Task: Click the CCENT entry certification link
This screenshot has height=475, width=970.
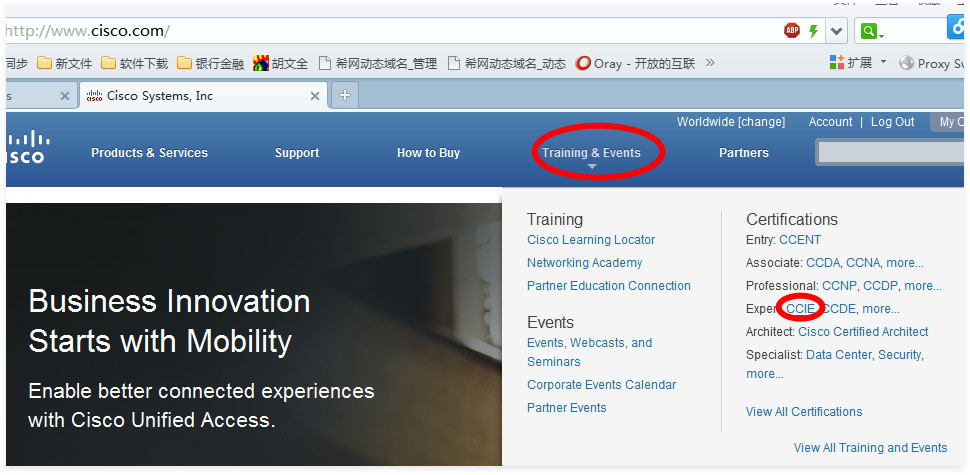Action: (800, 240)
